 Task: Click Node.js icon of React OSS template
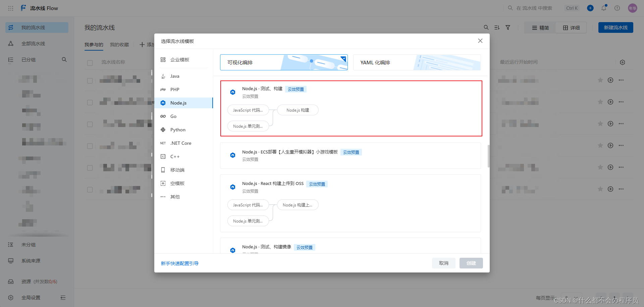tap(233, 187)
